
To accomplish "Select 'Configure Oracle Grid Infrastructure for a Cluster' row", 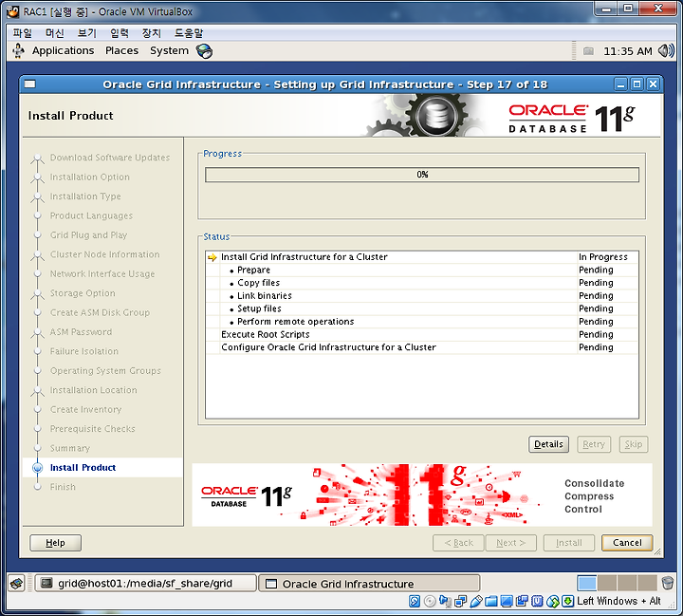I will coord(421,347).
